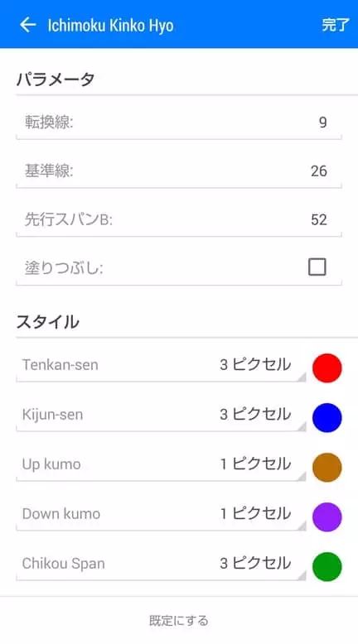This screenshot has height=644, width=358.
Task: Open Chikou Span line width dropdown
Action: pyautogui.click(x=161, y=565)
